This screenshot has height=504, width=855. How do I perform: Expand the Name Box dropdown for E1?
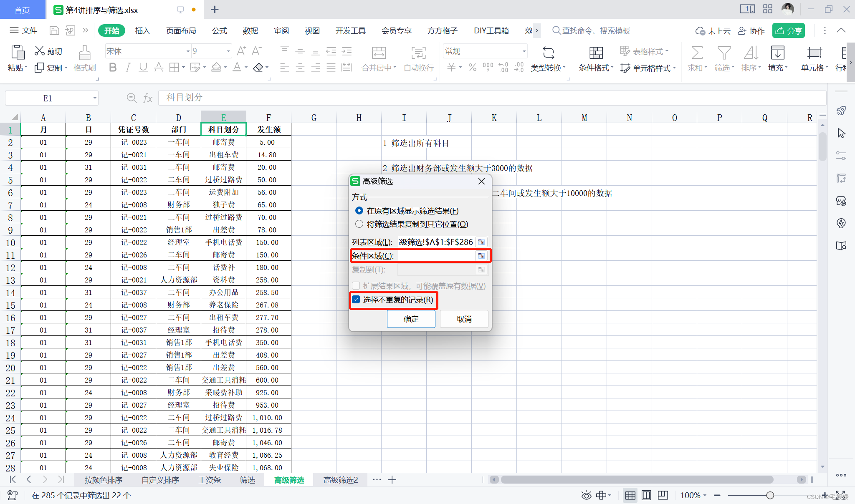click(x=95, y=98)
